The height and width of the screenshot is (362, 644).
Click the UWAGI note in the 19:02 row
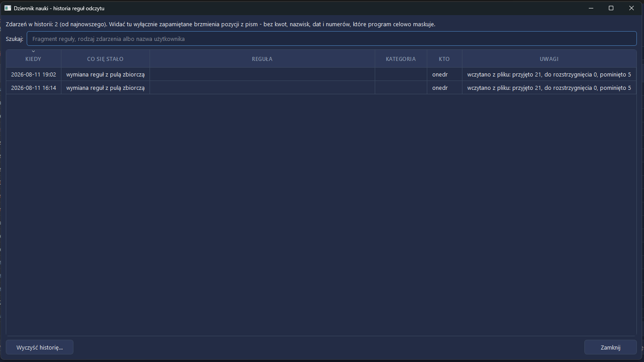tap(549, 74)
